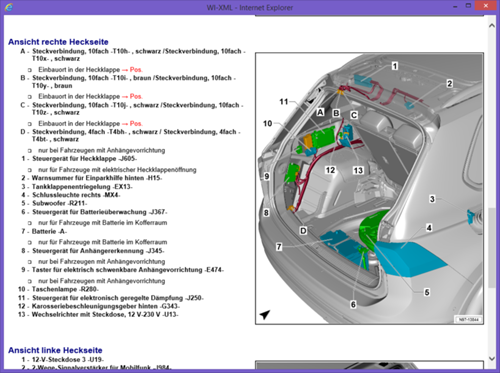
Task: Select callout label 11 in the diagram
Action: [284, 101]
